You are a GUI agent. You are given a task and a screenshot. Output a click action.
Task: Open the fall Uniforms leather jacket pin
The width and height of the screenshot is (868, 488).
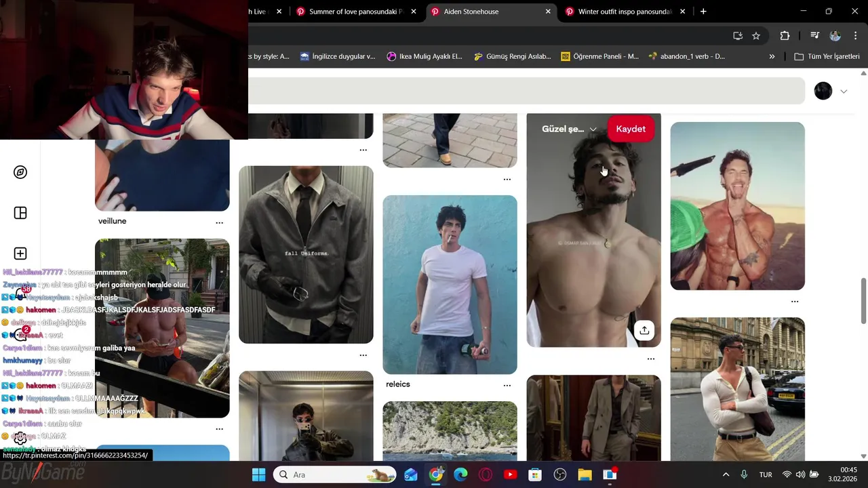coord(306,255)
